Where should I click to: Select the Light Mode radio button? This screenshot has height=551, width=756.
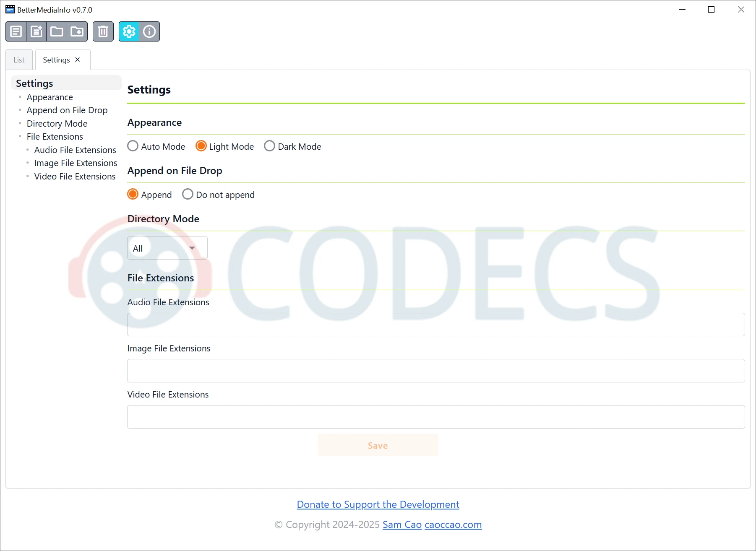[x=201, y=146]
